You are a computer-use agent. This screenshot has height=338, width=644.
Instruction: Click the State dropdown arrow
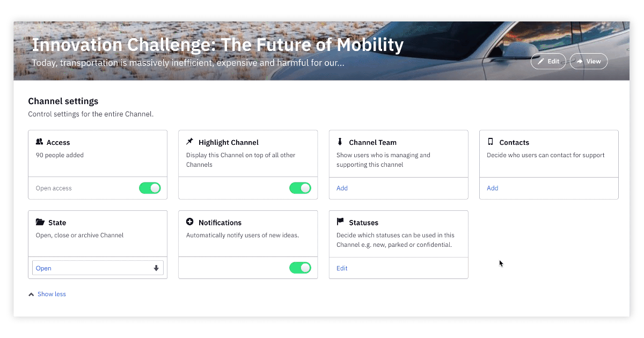(x=156, y=268)
